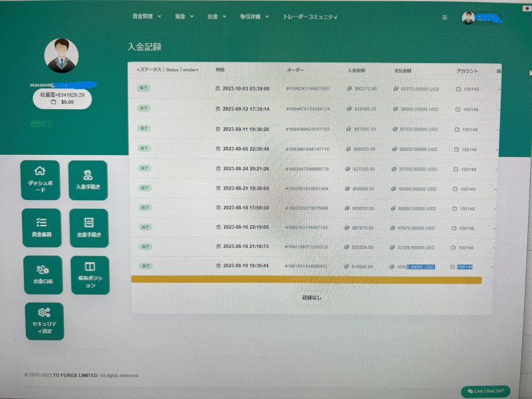
Task: Open the 保有ポジション positions tile
Action: (x=90, y=275)
